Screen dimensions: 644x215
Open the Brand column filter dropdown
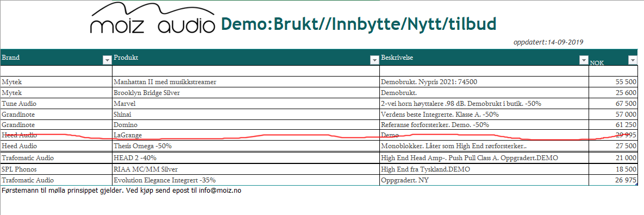click(x=107, y=60)
